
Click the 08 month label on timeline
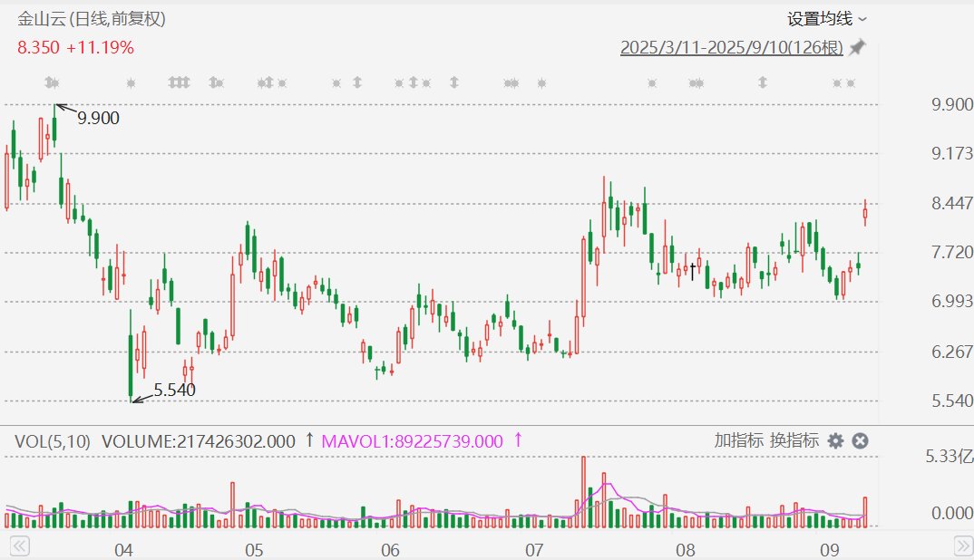click(x=686, y=550)
